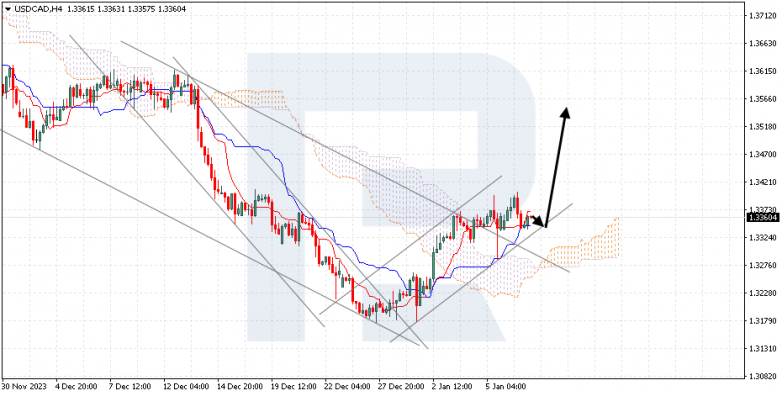The image size is (782, 396).
Task: Click the 1.34700 price axis label
Action: (762, 155)
